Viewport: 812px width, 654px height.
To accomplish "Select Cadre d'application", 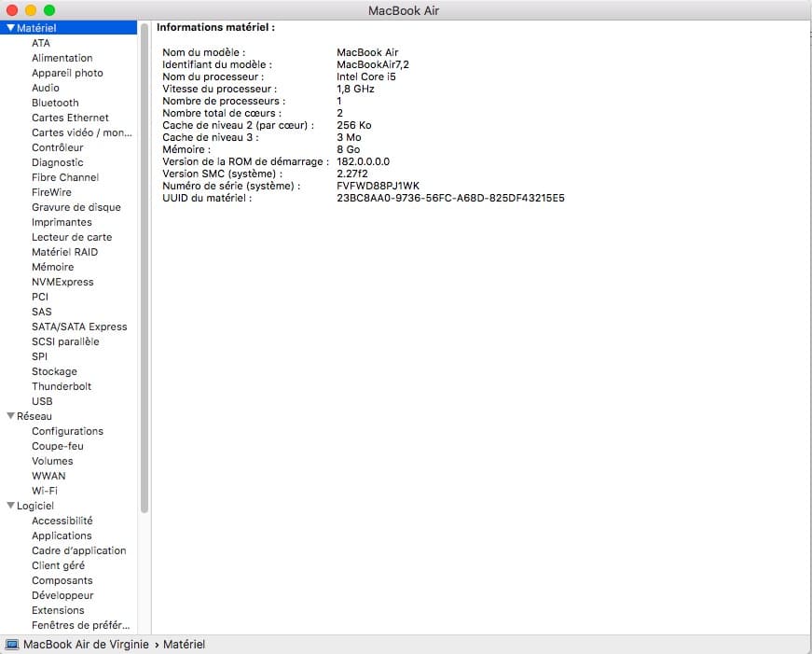I will tap(78, 550).
